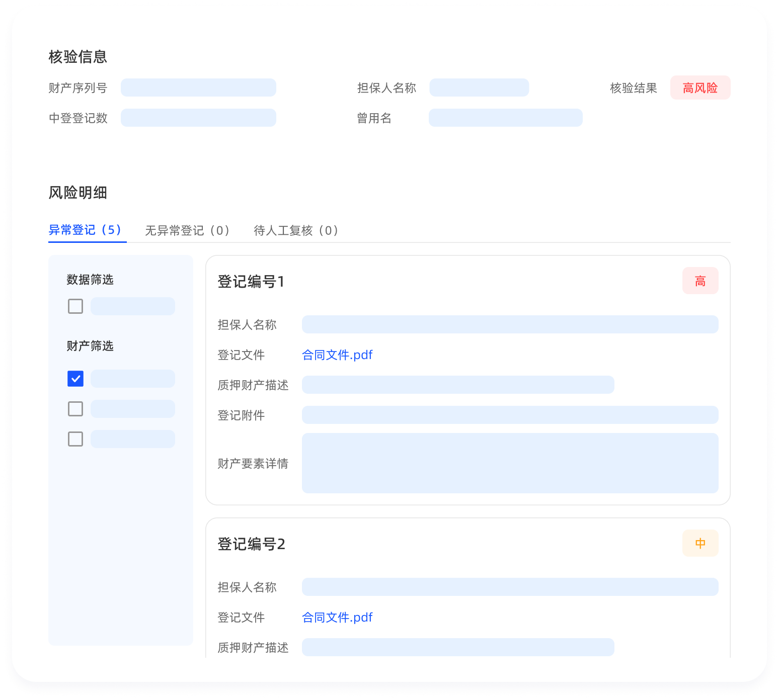Click the 财产要素详情 box in 登记编号1
This screenshot has height=700, width=779.
510,463
